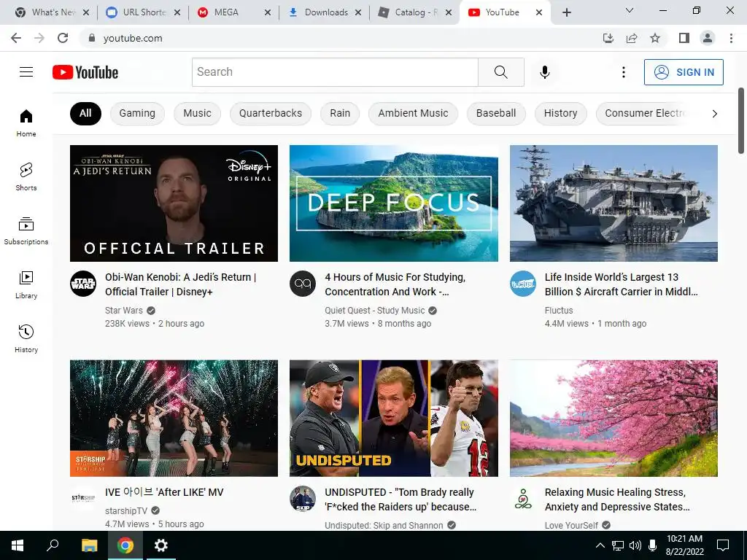
Task: Click the SIGN IN button
Action: [x=684, y=72]
